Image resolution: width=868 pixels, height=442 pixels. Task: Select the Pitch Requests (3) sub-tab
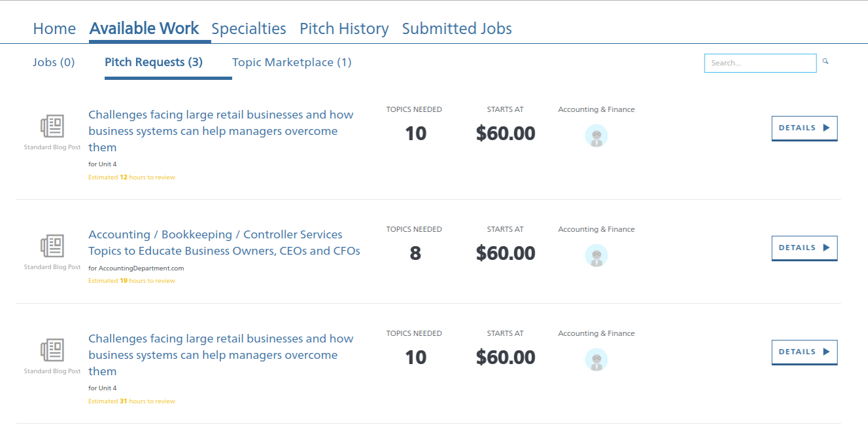[154, 62]
